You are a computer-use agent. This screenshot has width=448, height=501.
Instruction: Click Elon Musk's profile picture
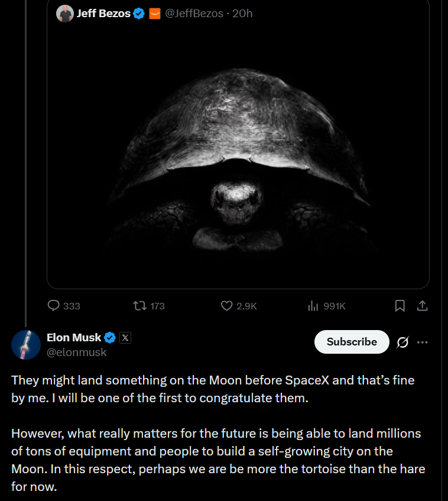[x=26, y=344]
